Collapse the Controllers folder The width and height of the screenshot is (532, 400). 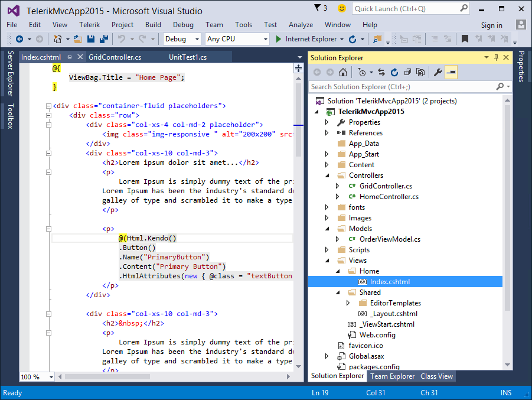(328, 175)
